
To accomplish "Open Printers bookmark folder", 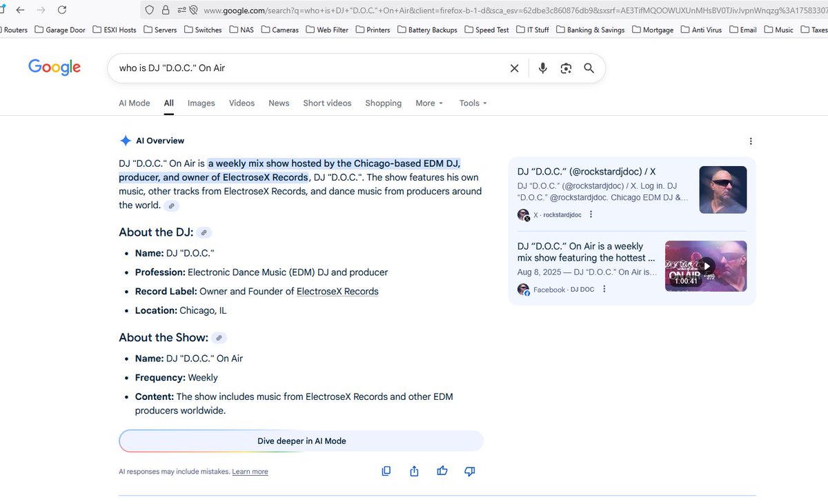I will (373, 30).
